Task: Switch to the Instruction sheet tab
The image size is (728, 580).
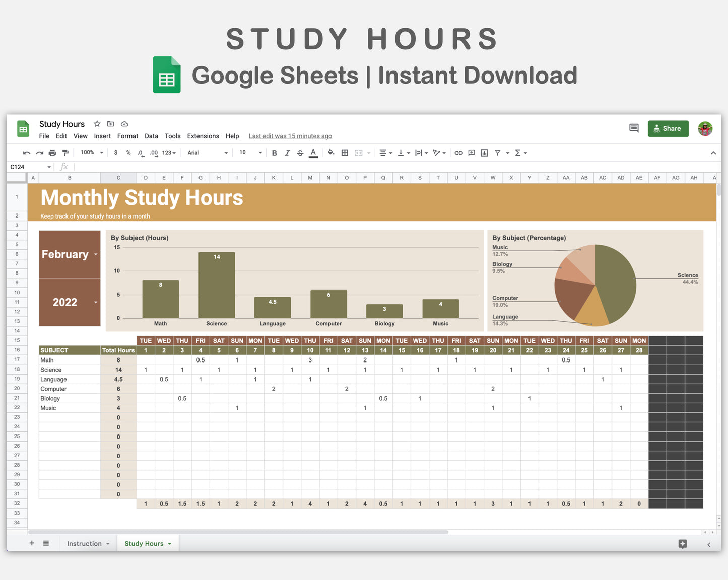Action: tap(85, 543)
